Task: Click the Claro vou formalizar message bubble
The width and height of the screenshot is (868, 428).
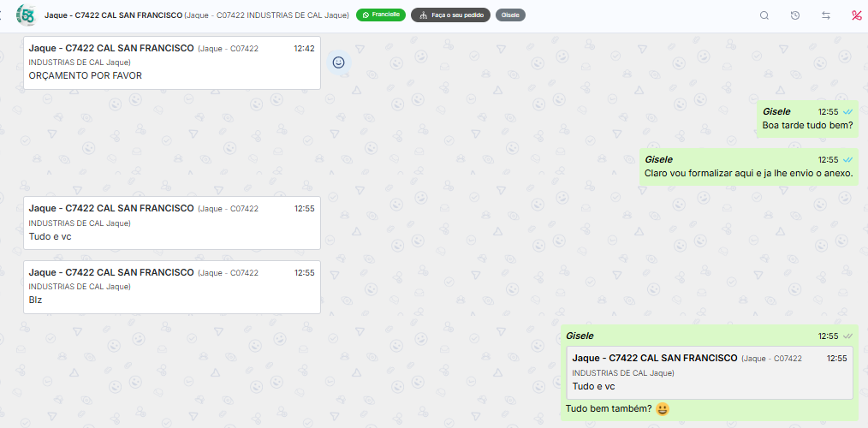Action: click(748, 167)
